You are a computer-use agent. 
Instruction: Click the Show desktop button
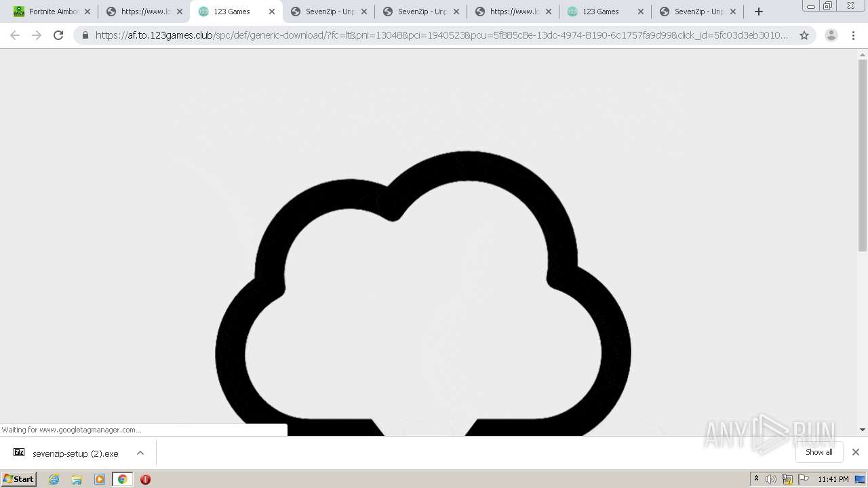[x=860, y=479]
